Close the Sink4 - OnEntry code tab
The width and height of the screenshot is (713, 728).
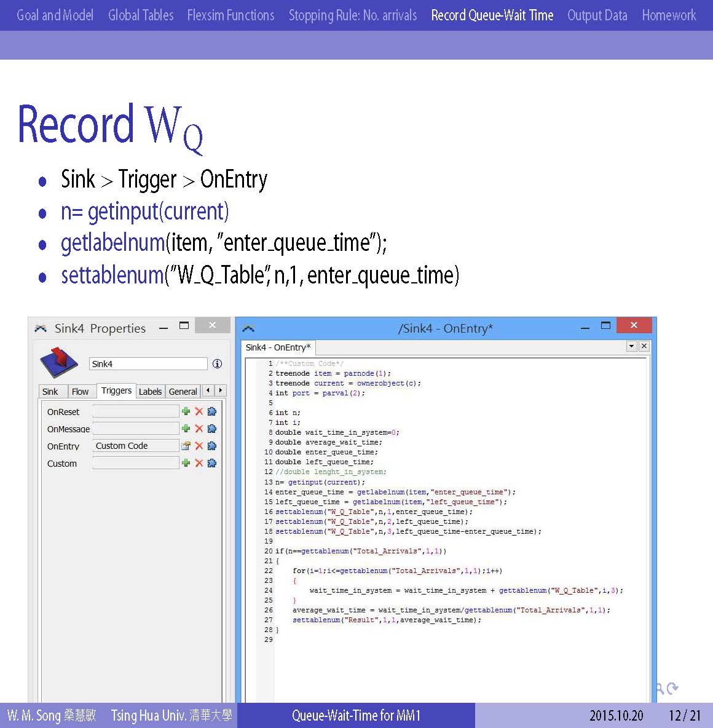(644, 346)
